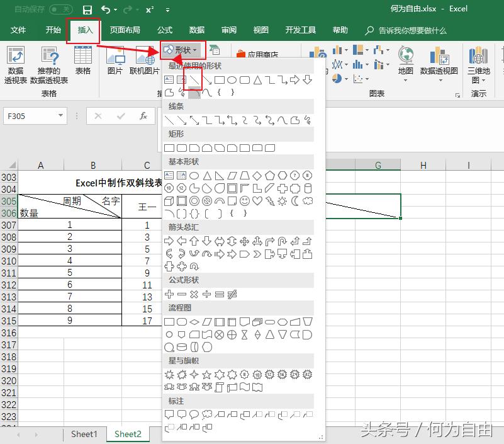This screenshot has width=504, height=444.
Task: Choose the Smiley Face shape under 基本形状
Action: 244,200
